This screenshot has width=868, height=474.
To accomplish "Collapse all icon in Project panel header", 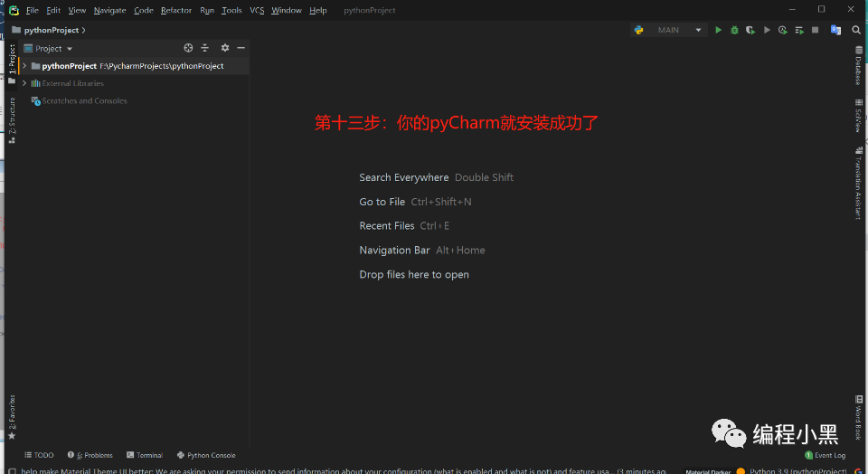I will tap(205, 48).
